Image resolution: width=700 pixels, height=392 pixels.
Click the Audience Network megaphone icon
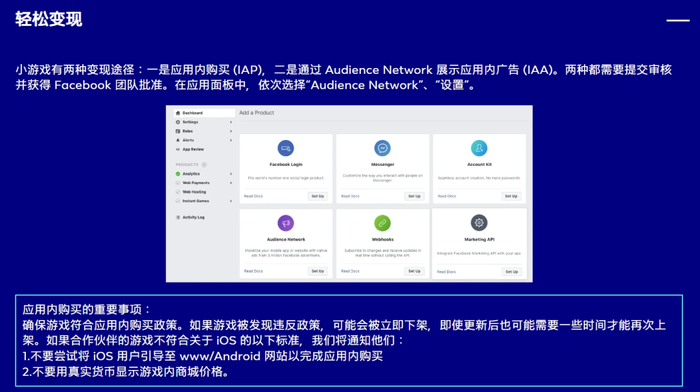pyautogui.click(x=286, y=223)
